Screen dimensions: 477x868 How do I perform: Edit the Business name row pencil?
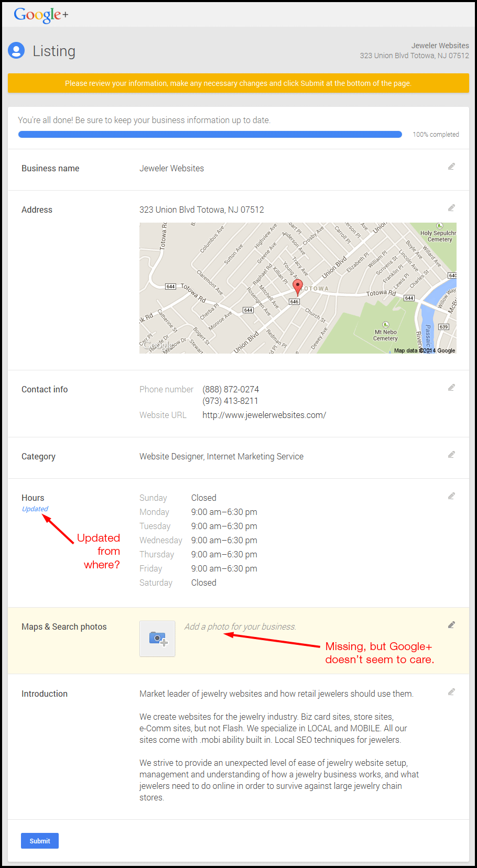click(451, 167)
